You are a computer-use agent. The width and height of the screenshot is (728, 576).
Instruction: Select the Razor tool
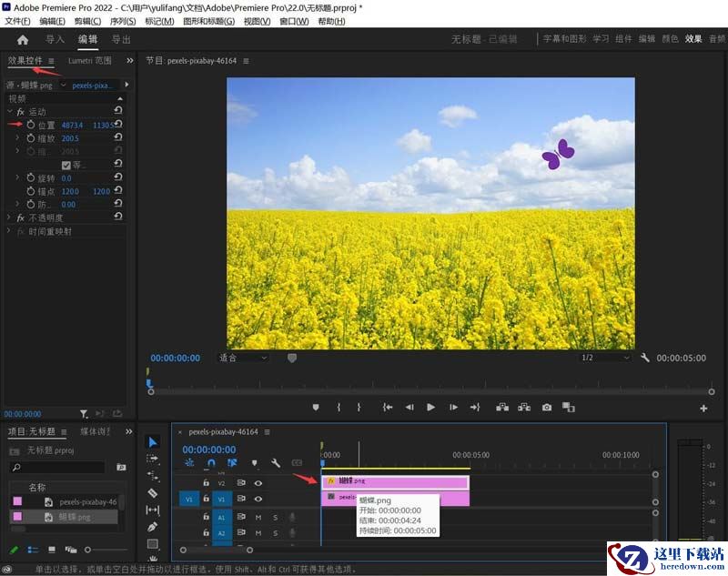(x=153, y=493)
